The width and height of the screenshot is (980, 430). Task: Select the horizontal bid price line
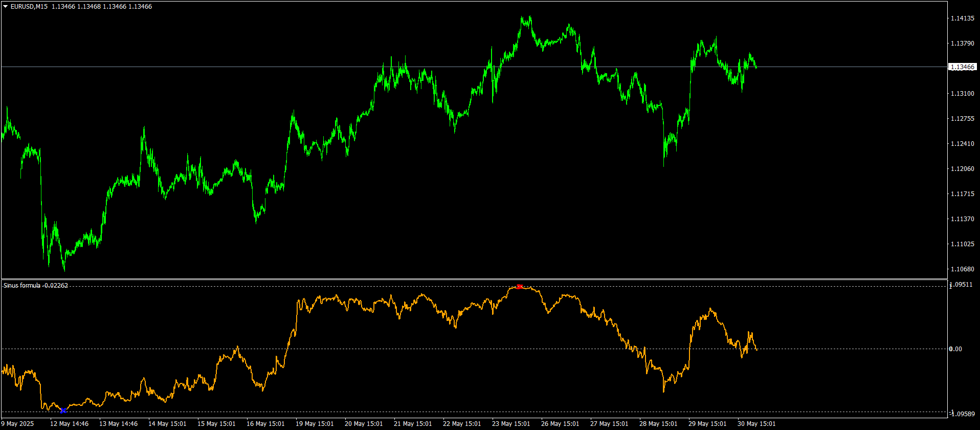click(x=473, y=67)
